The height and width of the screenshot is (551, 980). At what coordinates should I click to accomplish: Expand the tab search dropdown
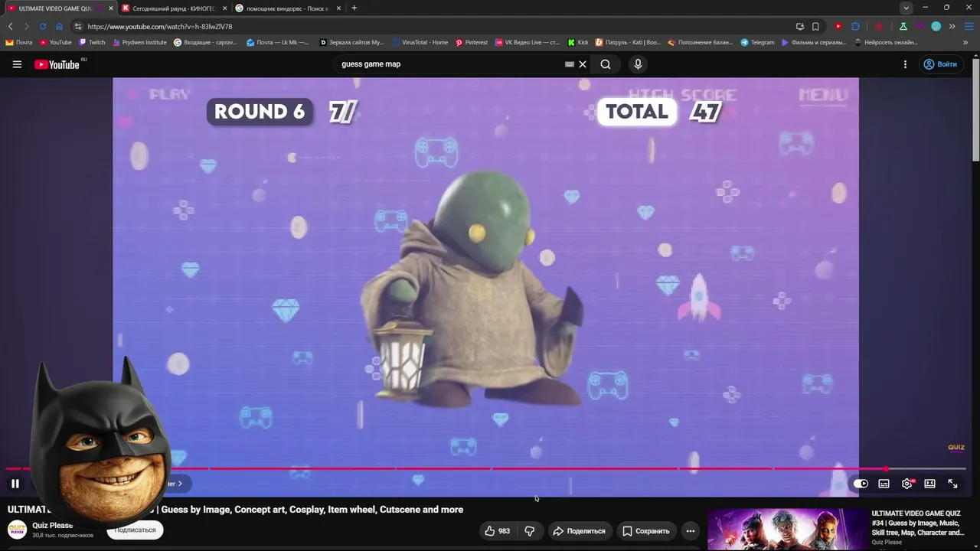[906, 8]
